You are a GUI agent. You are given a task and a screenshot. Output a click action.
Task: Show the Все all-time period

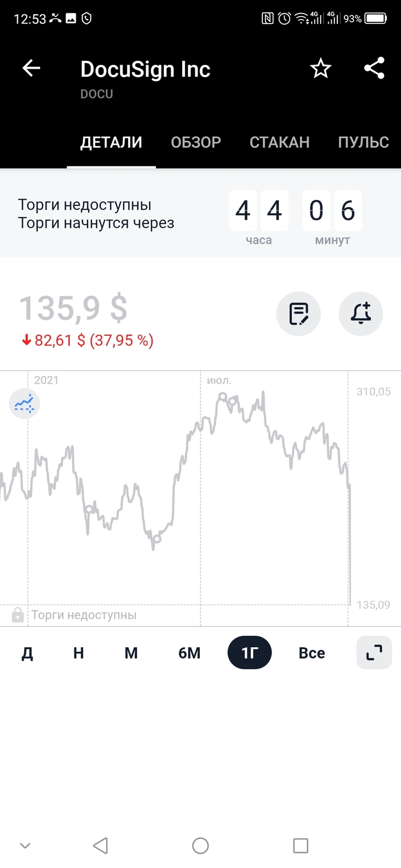point(312,653)
